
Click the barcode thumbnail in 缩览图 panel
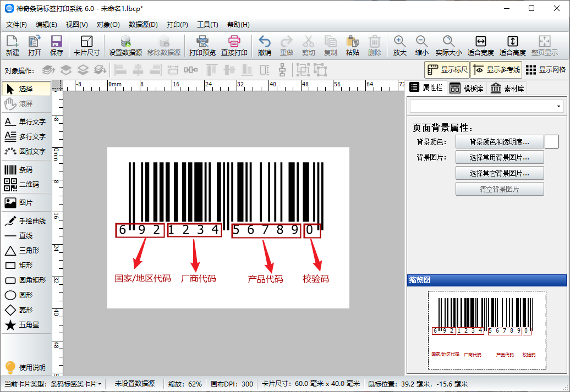(487, 330)
